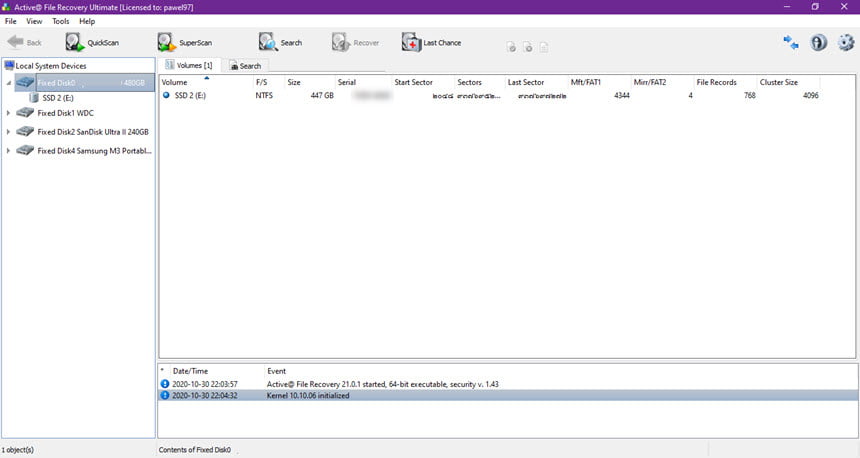
Task: Open settings gear icon
Action: [x=846, y=42]
